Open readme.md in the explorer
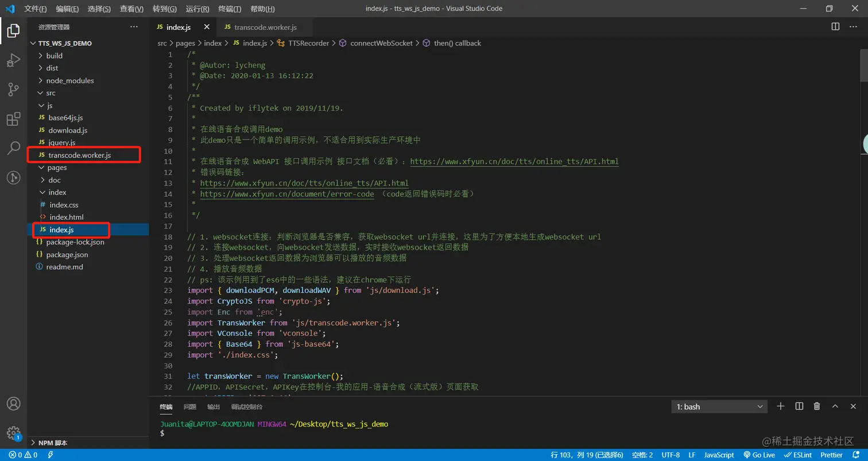 64,267
